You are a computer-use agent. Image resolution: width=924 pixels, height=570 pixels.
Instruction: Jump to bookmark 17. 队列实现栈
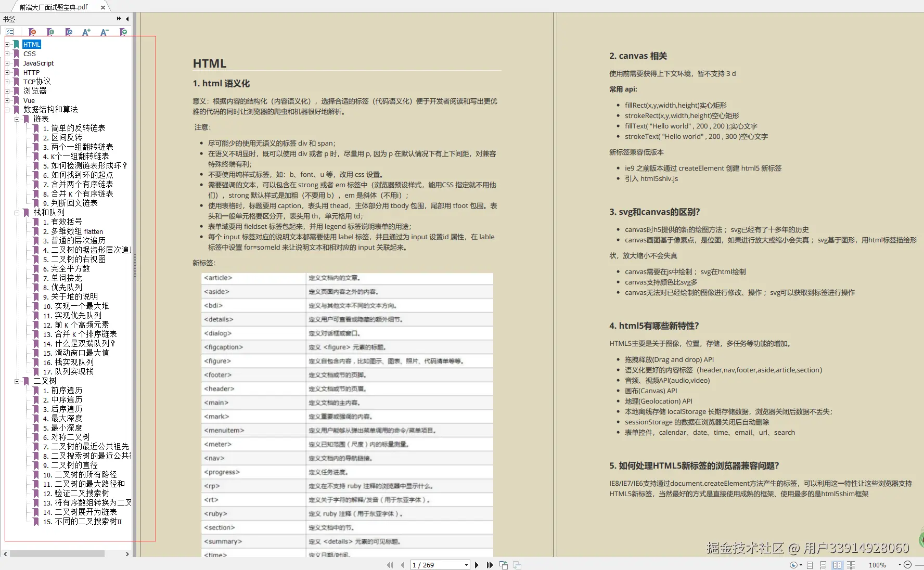coord(68,372)
